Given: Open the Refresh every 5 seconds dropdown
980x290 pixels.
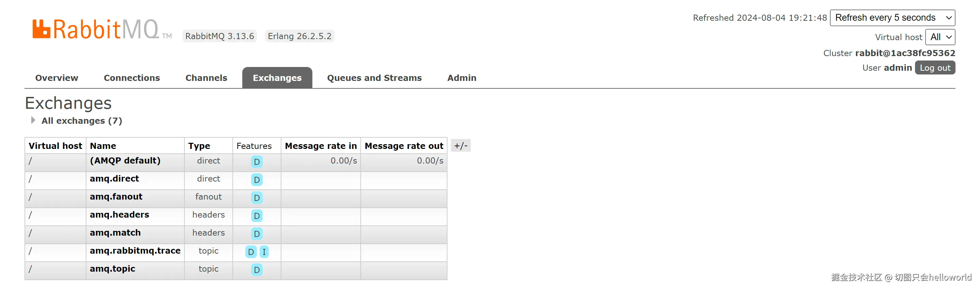Looking at the screenshot, I should pos(892,18).
